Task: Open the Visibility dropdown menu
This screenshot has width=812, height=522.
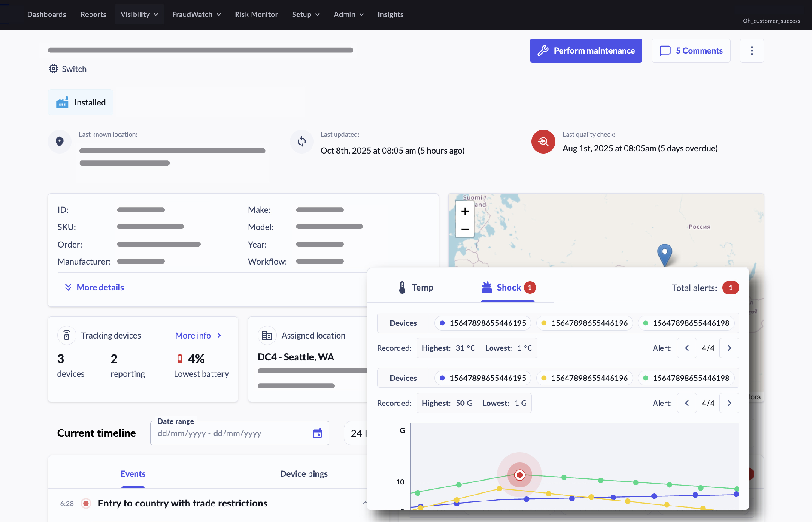Action: (139, 14)
